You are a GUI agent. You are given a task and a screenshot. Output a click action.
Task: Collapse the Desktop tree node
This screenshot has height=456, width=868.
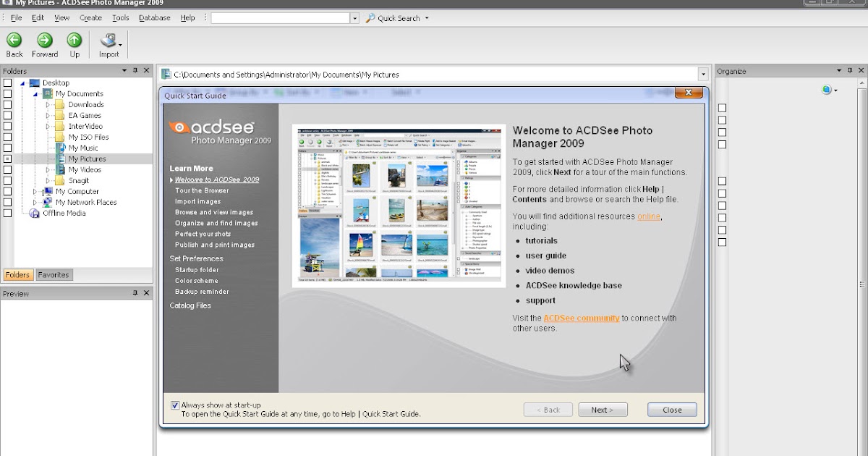click(22, 83)
